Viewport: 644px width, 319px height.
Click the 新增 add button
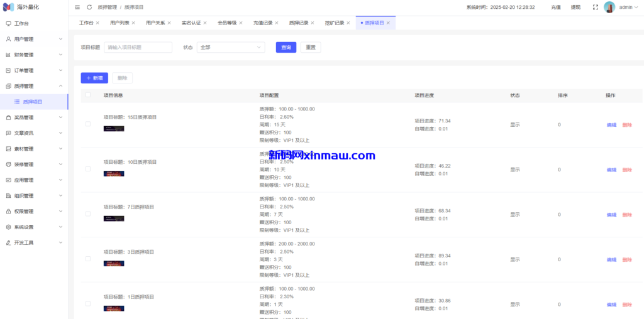pyautogui.click(x=94, y=78)
